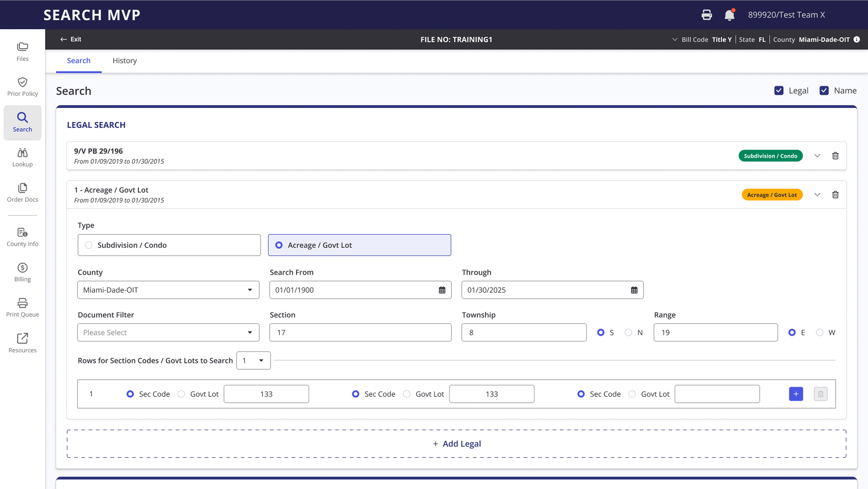Open Print Queue from sidebar
The height and width of the screenshot is (489, 868).
tap(23, 308)
